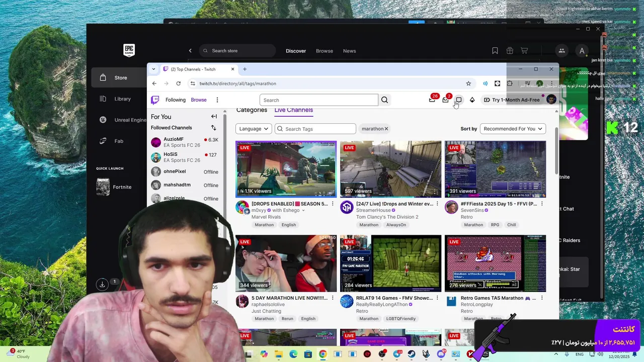644x362 pixels.
Task: Open Epic Games gift icon
Action: point(510,51)
